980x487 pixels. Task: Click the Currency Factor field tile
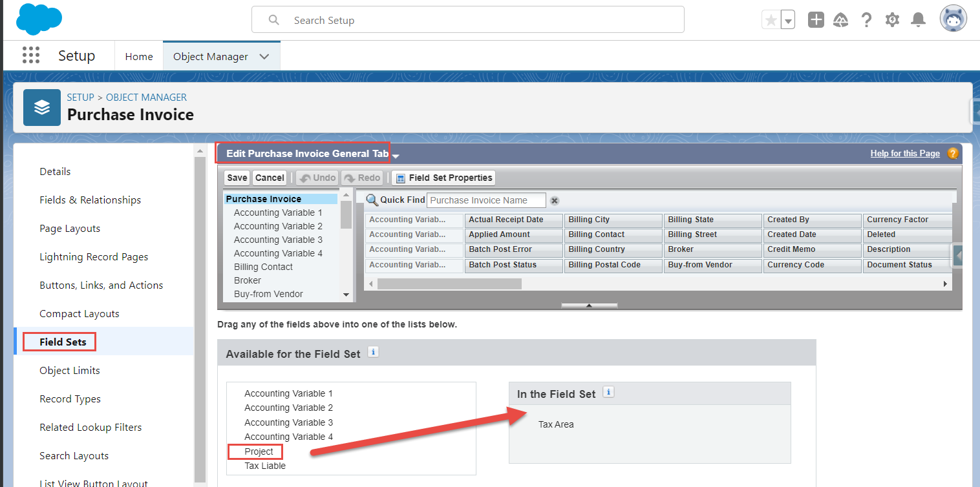click(x=908, y=220)
